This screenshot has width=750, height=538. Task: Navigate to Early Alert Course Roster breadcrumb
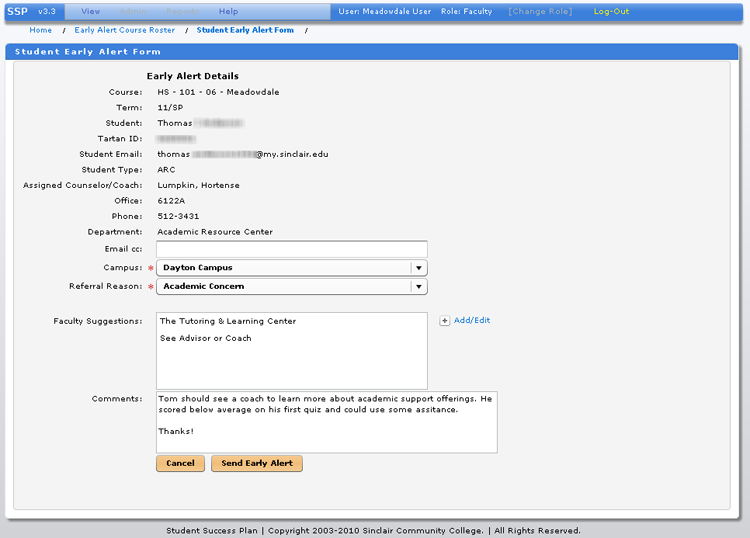[124, 30]
